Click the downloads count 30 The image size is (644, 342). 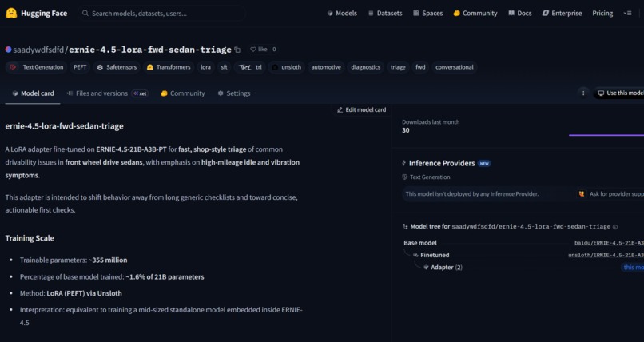click(406, 130)
